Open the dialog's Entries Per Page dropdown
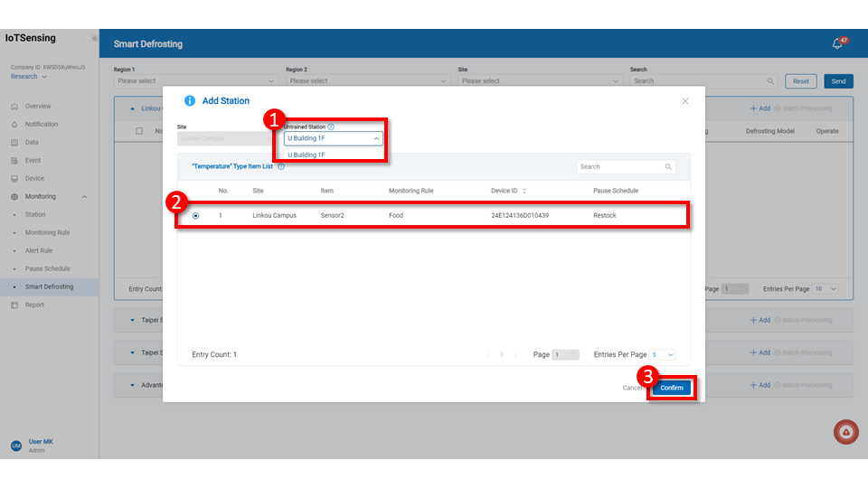Image resolution: width=868 pixels, height=488 pixels. point(663,355)
